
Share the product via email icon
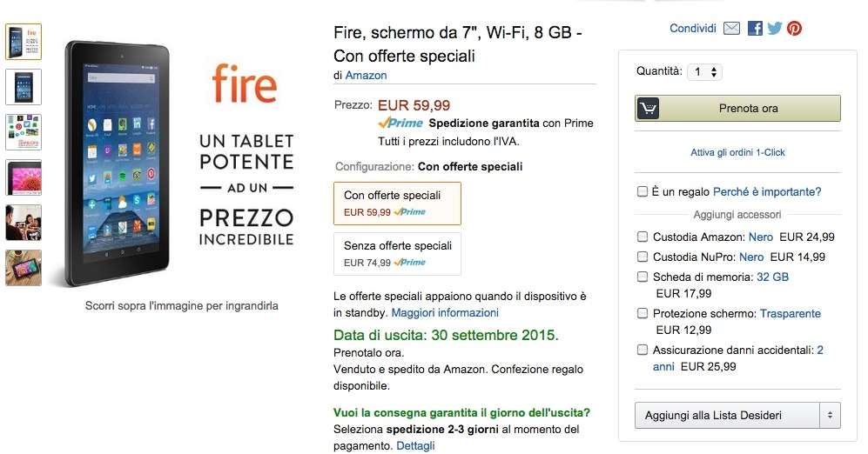(x=731, y=29)
